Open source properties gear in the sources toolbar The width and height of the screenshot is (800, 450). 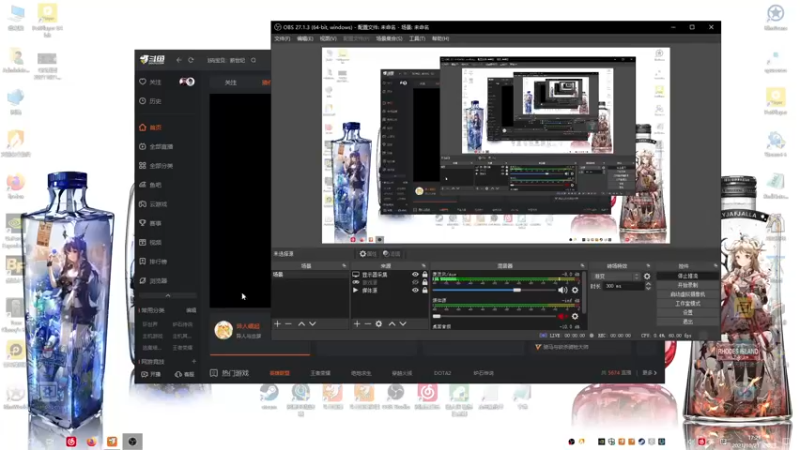coord(379,324)
